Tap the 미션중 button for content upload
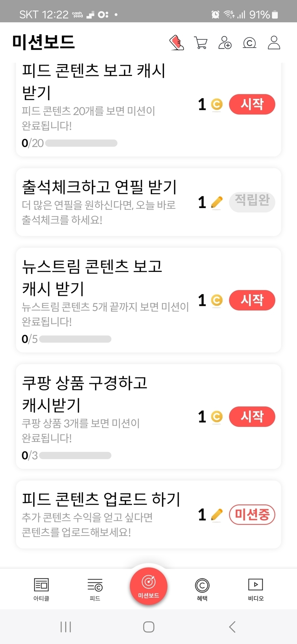The image size is (297, 644). click(x=252, y=515)
